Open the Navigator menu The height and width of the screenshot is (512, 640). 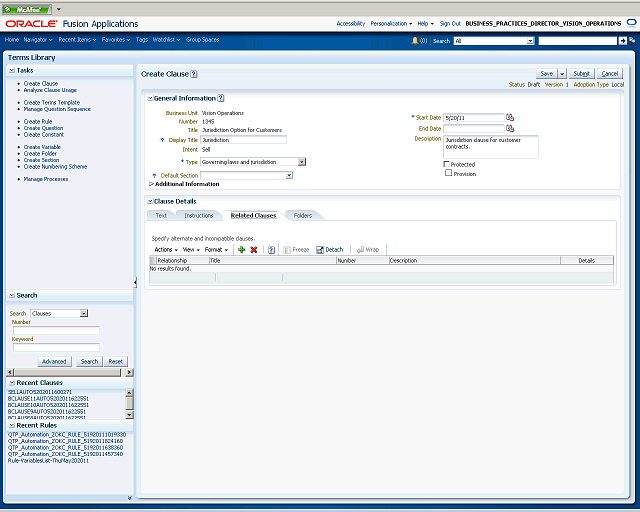(38, 40)
